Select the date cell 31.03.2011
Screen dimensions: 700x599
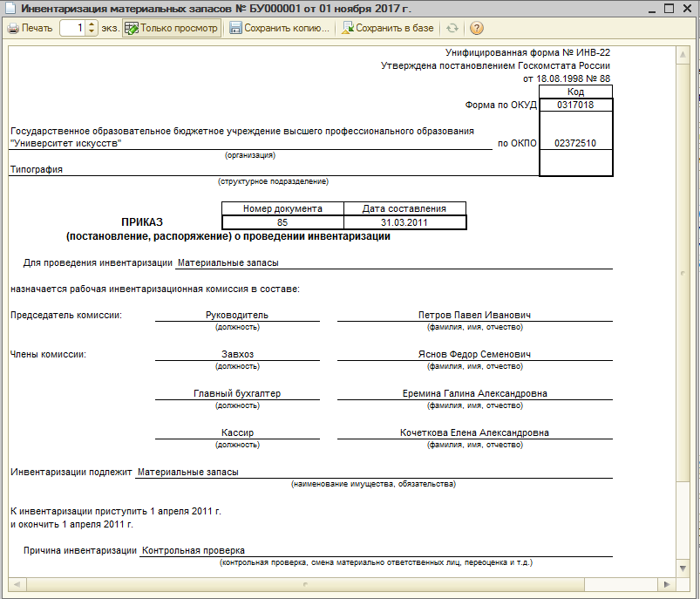(404, 222)
